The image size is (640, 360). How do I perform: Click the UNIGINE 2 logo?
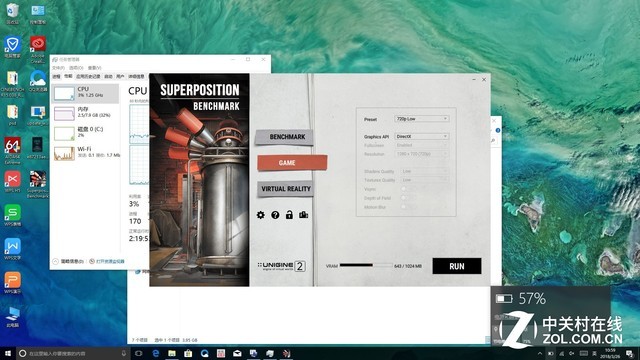(x=282, y=266)
